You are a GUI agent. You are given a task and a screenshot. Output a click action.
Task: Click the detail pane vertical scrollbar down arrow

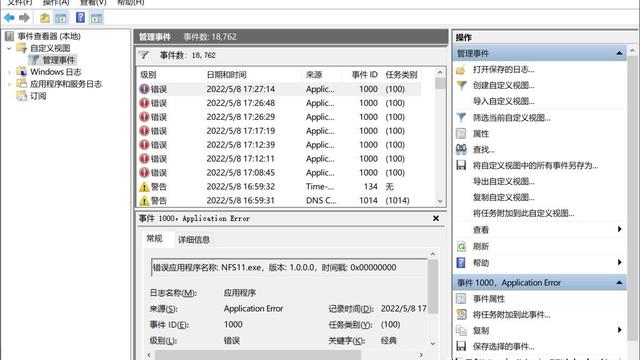433,344
